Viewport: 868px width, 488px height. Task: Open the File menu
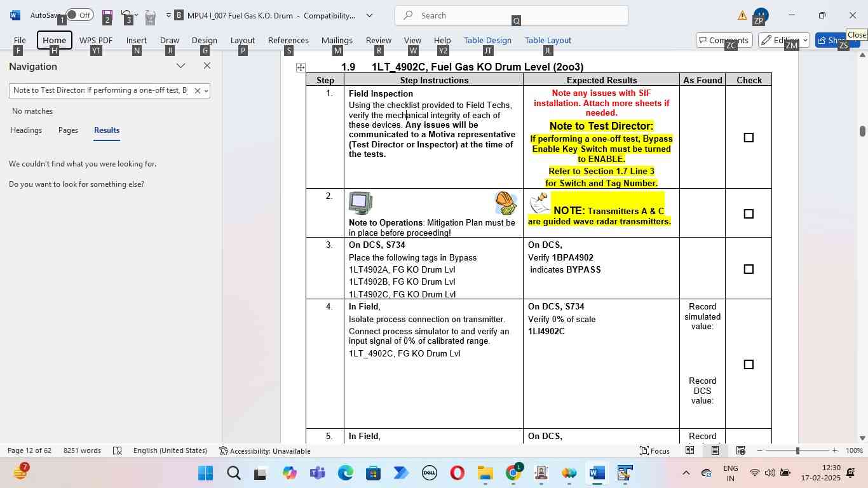tap(20, 40)
